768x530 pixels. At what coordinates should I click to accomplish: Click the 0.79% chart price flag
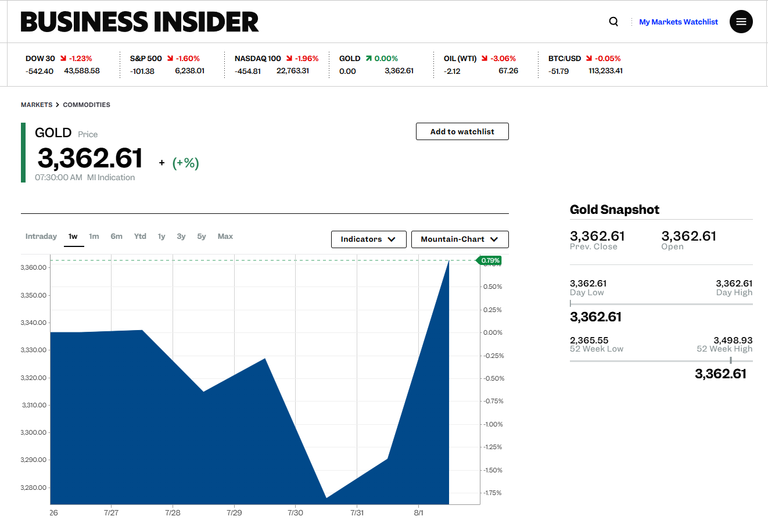click(489, 260)
